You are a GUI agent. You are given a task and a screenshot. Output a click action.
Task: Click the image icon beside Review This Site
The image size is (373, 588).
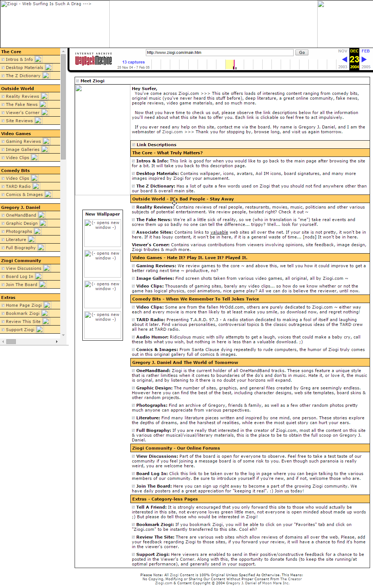[46, 321]
